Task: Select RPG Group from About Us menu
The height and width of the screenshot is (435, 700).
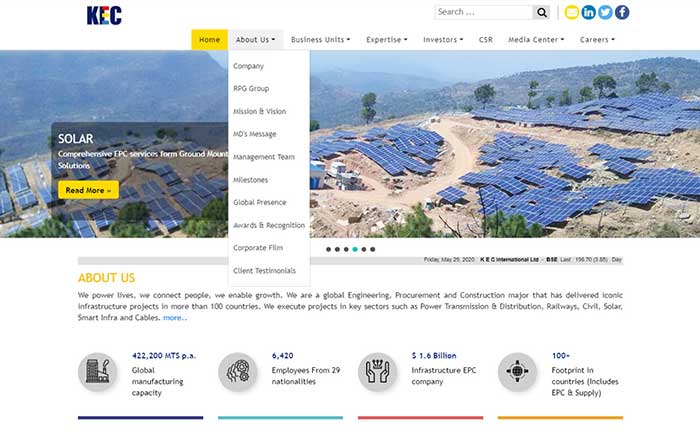Action: click(x=251, y=89)
